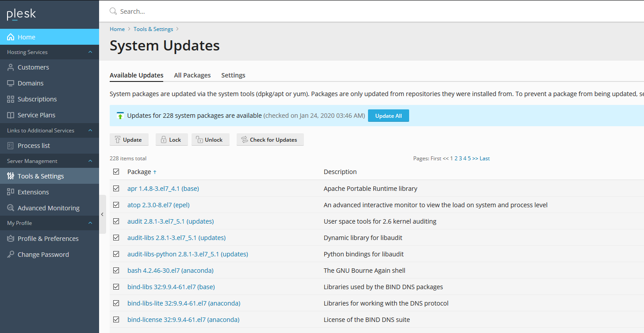This screenshot has height=333, width=644.
Task: Click 'Apache Portable Runtime library' description
Action: (x=371, y=189)
